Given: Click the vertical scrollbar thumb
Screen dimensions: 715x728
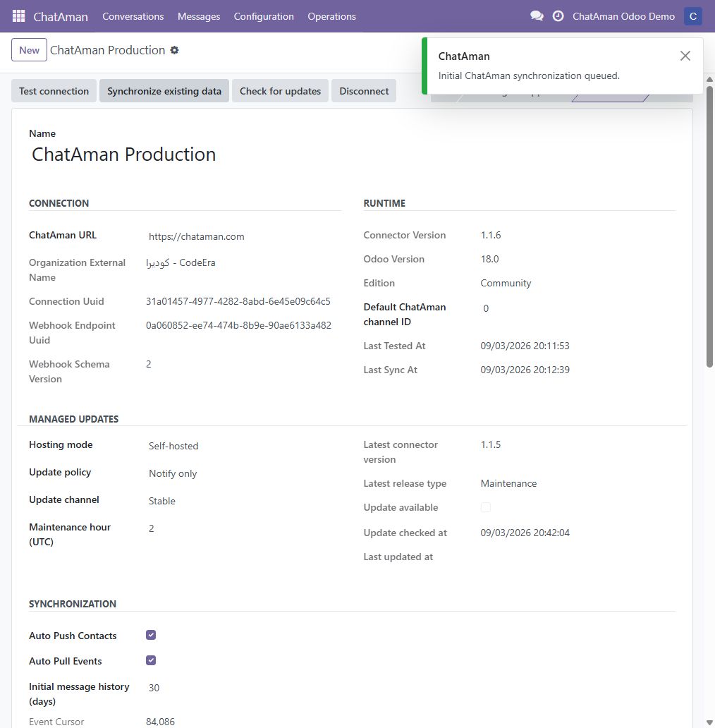Looking at the screenshot, I should (709, 226).
